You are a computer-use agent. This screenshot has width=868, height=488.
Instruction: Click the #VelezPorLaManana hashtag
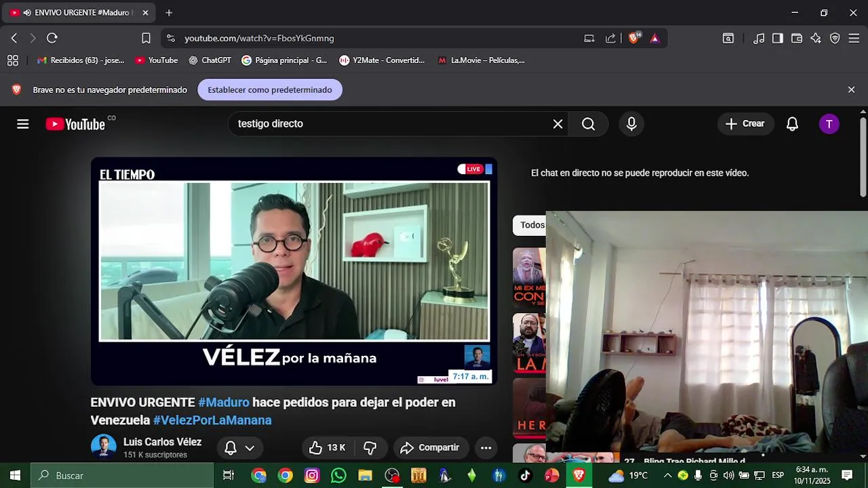coord(212,420)
